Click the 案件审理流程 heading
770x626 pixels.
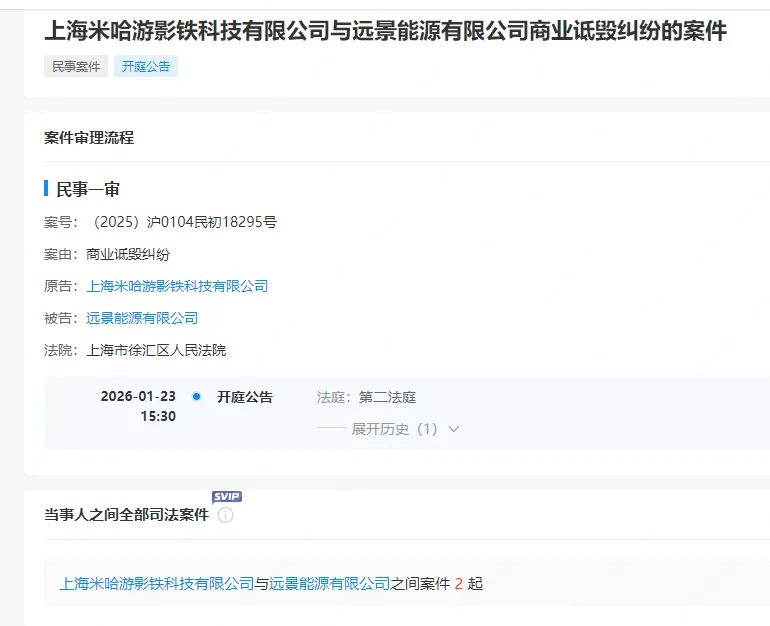pos(89,137)
